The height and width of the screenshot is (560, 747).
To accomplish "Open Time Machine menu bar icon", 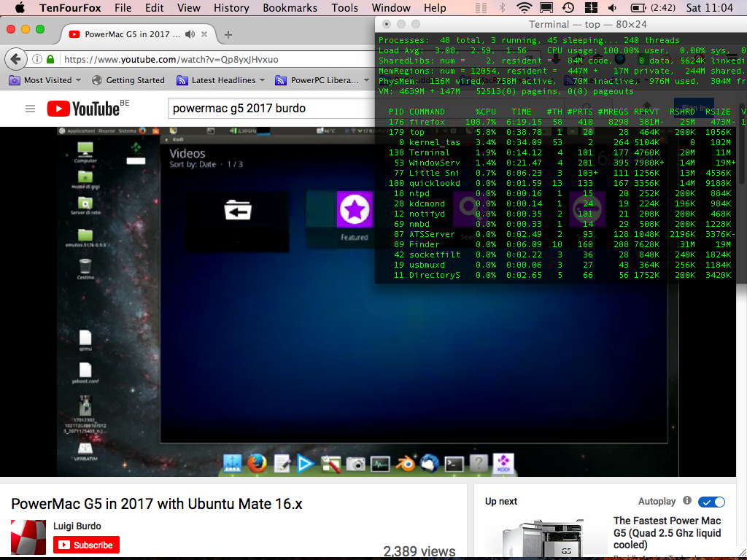I will click(568, 7).
